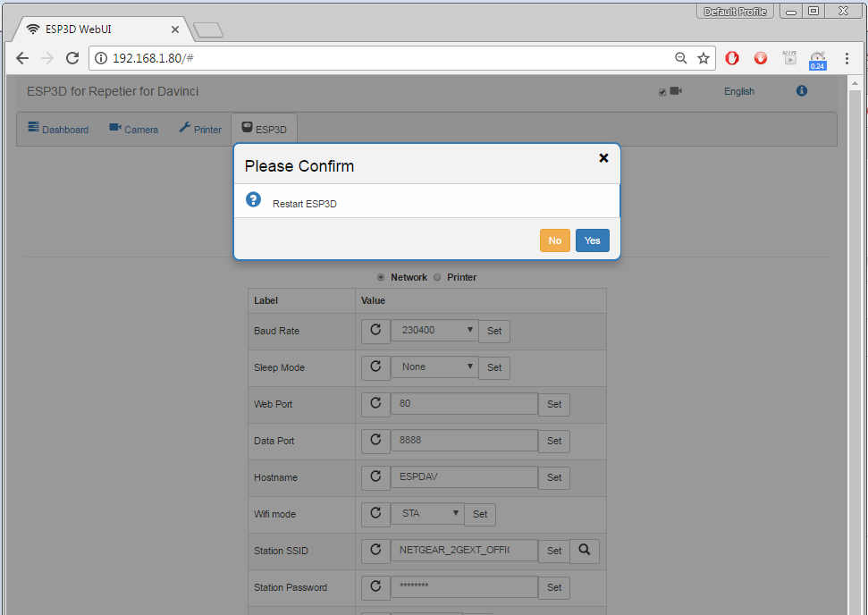868x615 pixels.
Task: Refresh the Web Port value
Action: tap(375, 403)
